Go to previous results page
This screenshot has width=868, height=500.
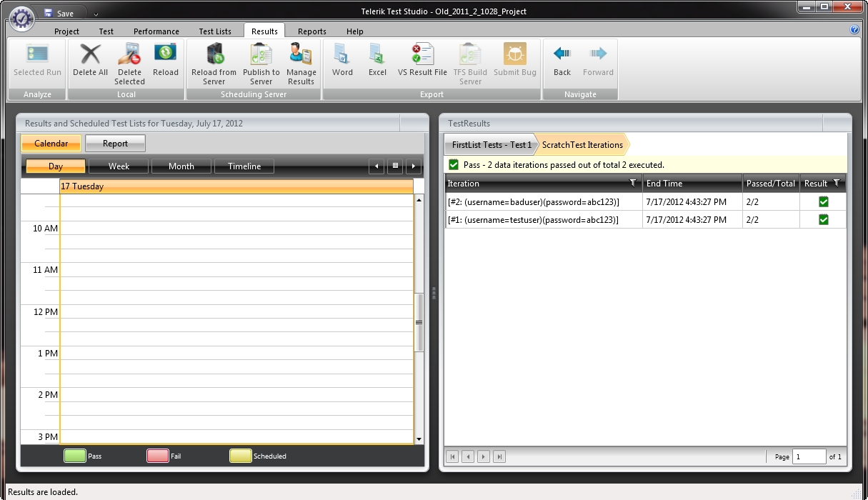468,456
